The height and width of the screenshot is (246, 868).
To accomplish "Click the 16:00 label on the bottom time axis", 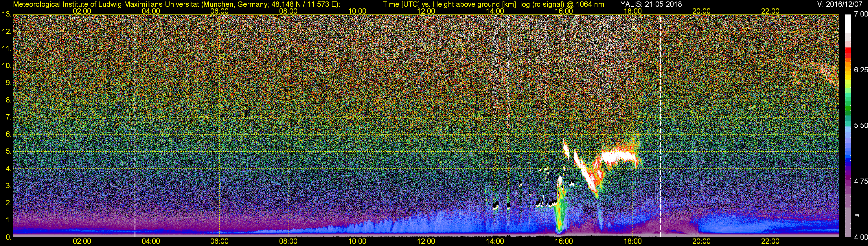I will pyautogui.click(x=564, y=241).
